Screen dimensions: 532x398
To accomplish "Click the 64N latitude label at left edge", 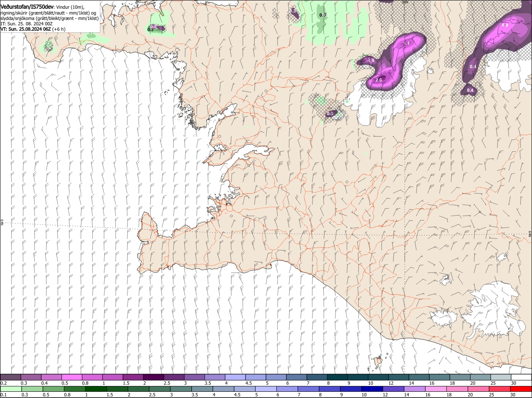I will tap(2, 223).
